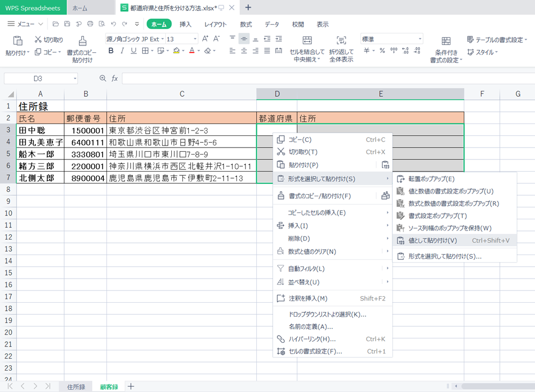
Task: Click the percent style icon
Action: (382, 51)
